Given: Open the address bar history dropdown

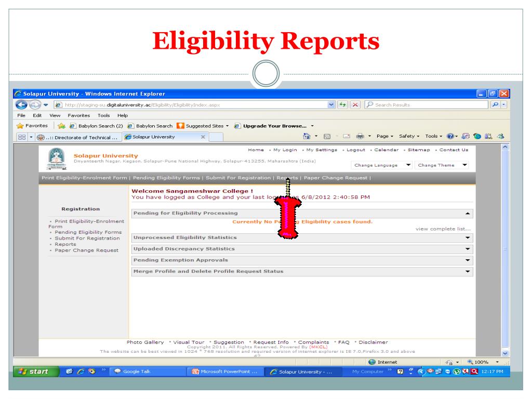Looking at the screenshot, I should pyautogui.click(x=331, y=104).
